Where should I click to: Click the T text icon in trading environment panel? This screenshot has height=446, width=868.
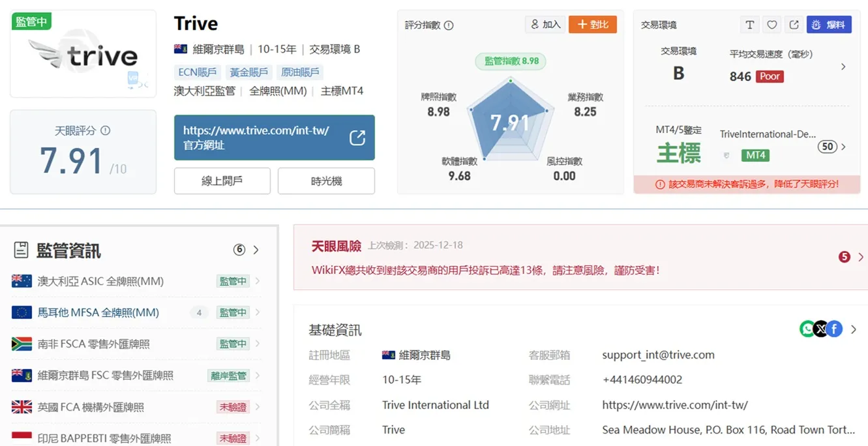(x=749, y=25)
